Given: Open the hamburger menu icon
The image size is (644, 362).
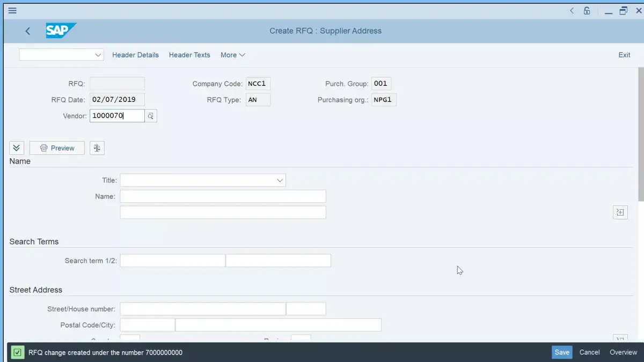Looking at the screenshot, I should [12, 10].
